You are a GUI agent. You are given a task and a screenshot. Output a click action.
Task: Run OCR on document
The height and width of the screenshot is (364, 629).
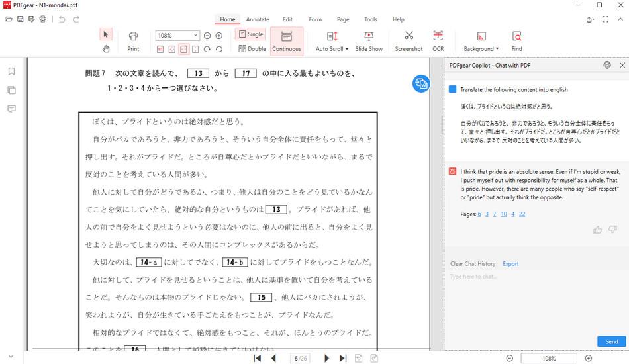pos(438,41)
